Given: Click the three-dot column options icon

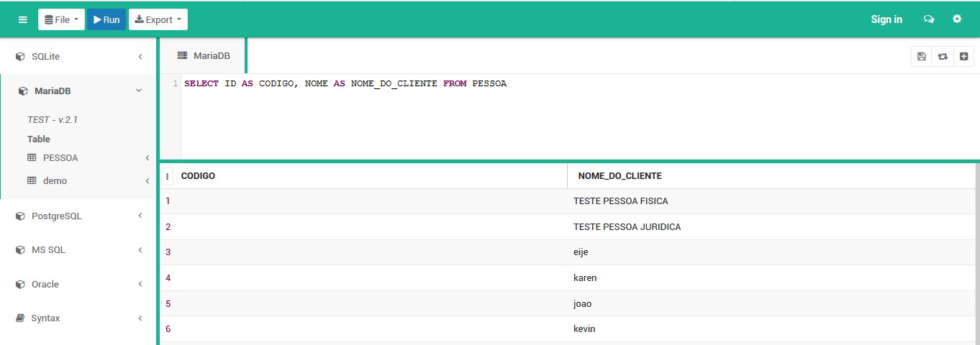Looking at the screenshot, I should pyautogui.click(x=168, y=176).
